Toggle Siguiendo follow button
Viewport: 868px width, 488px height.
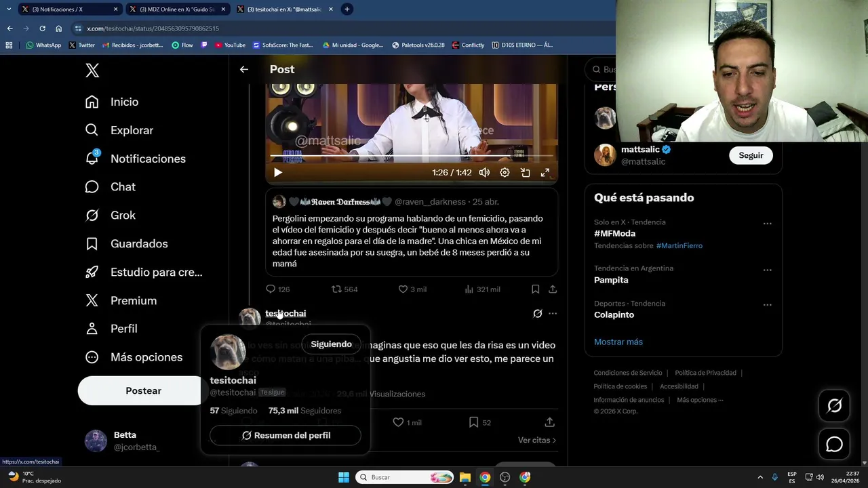[331, 344]
